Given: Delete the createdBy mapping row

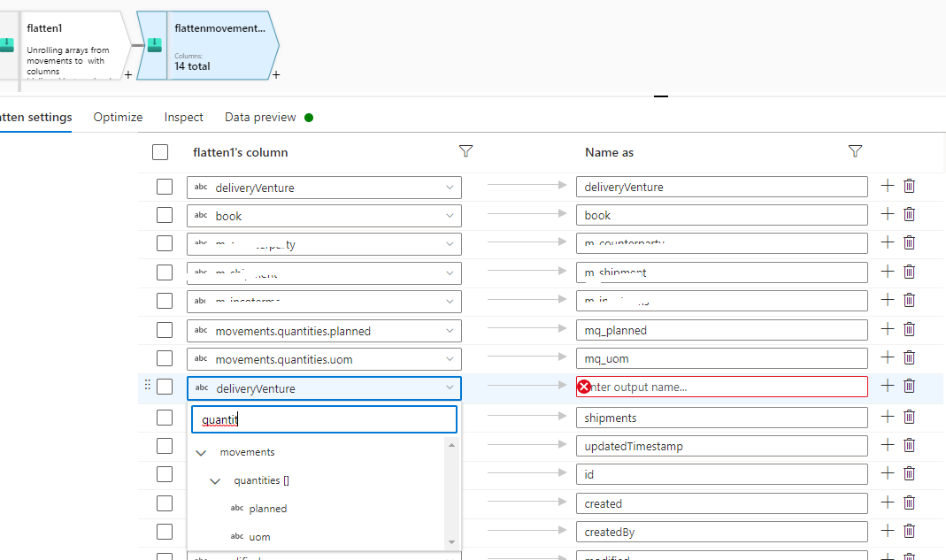Looking at the screenshot, I should (x=909, y=531).
